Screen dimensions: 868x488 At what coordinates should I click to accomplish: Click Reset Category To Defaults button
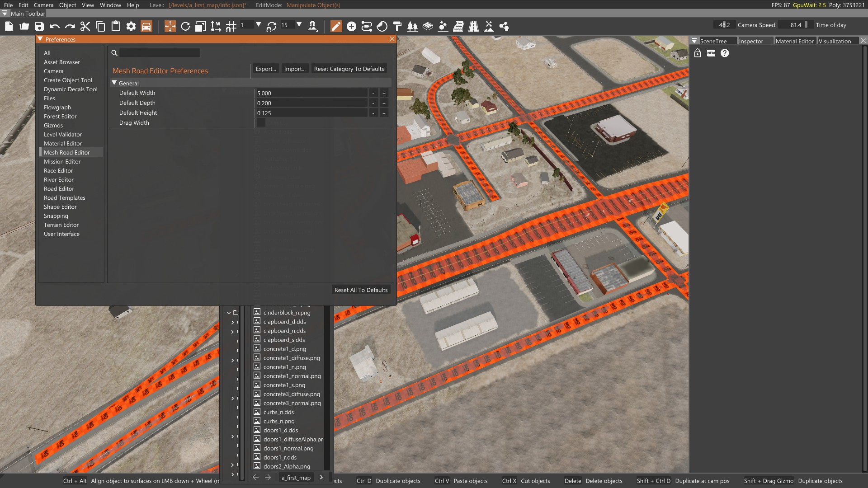349,69
